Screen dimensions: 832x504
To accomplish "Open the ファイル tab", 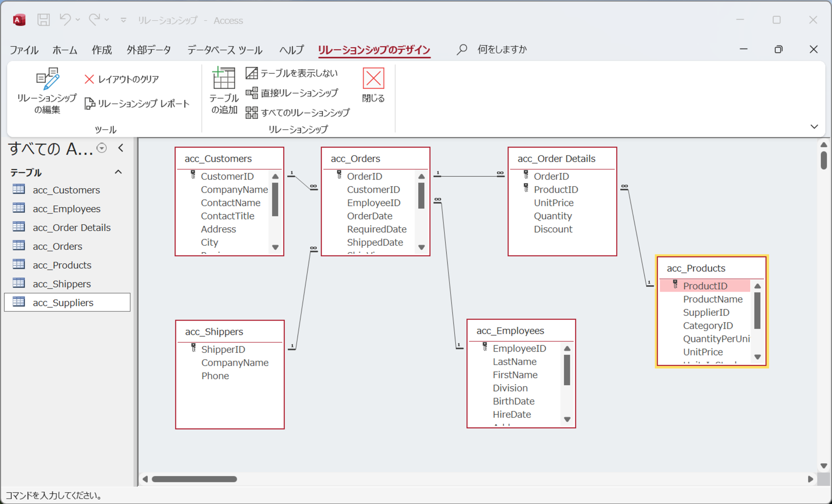I will point(24,50).
